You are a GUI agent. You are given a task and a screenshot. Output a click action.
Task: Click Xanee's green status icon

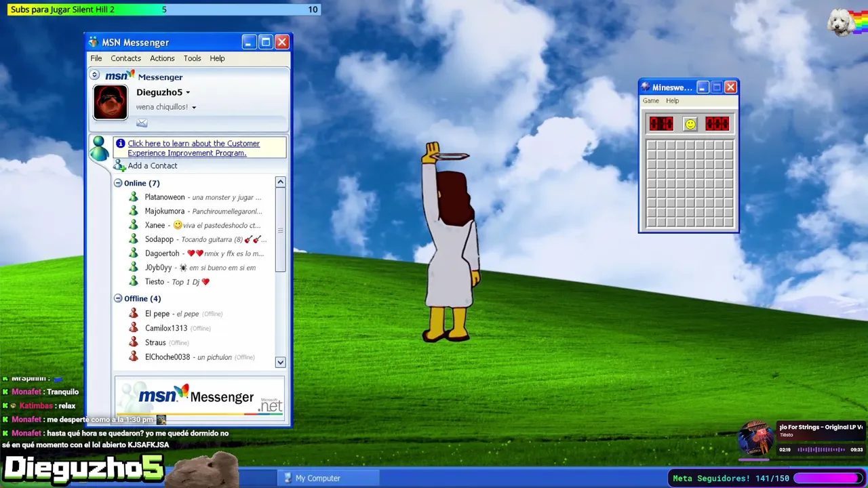click(134, 225)
